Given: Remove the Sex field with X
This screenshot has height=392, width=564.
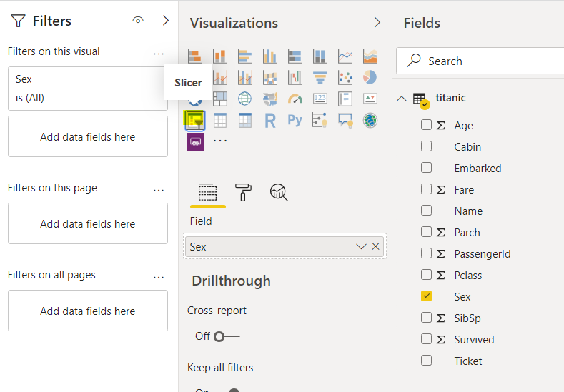Looking at the screenshot, I should tap(376, 246).
